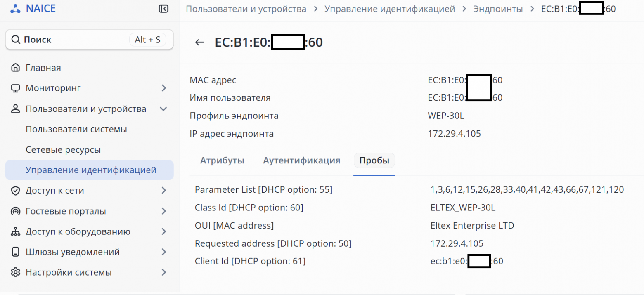Expand the Настройки системы chevron
Viewport: 644px width, 295px height.
pos(163,273)
